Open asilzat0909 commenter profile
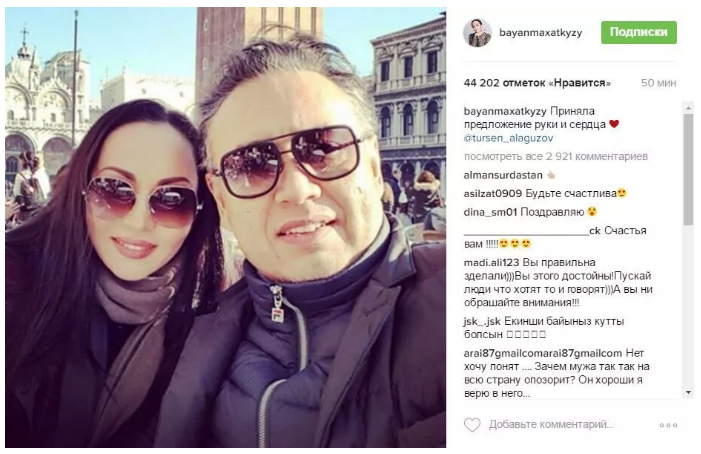Viewport: 701px width, 454px height. coord(493,193)
